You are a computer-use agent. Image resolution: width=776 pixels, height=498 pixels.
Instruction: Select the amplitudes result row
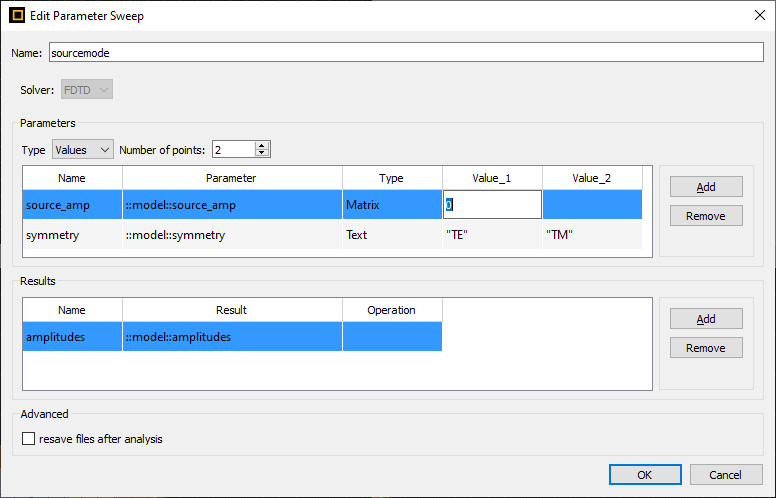click(x=72, y=337)
